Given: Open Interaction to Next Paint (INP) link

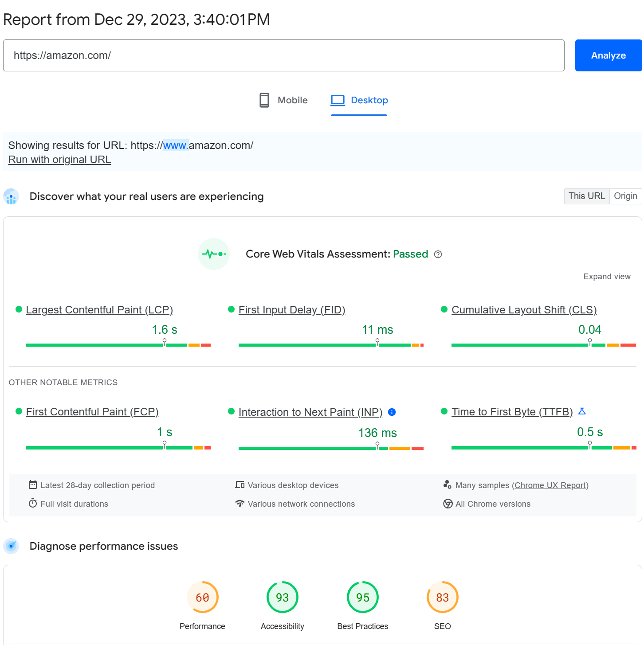Looking at the screenshot, I should click(x=310, y=412).
